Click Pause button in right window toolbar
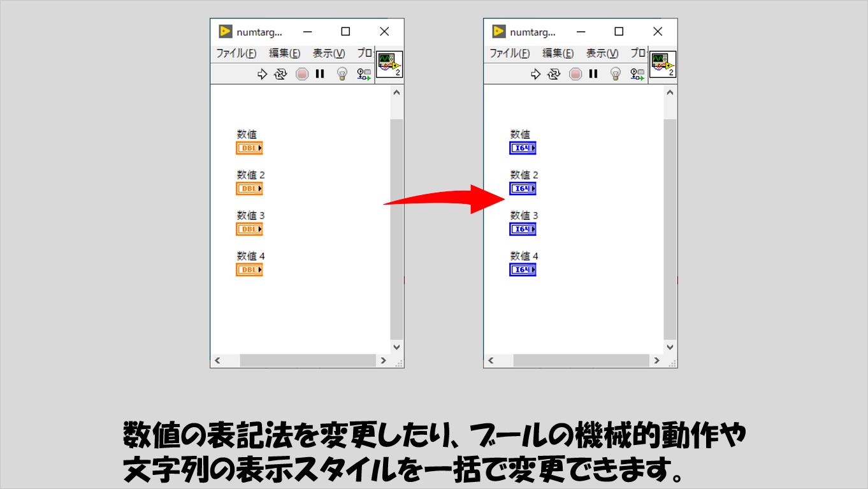Image resolution: width=868 pixels, height=489 pixels. tap(593, 74)
